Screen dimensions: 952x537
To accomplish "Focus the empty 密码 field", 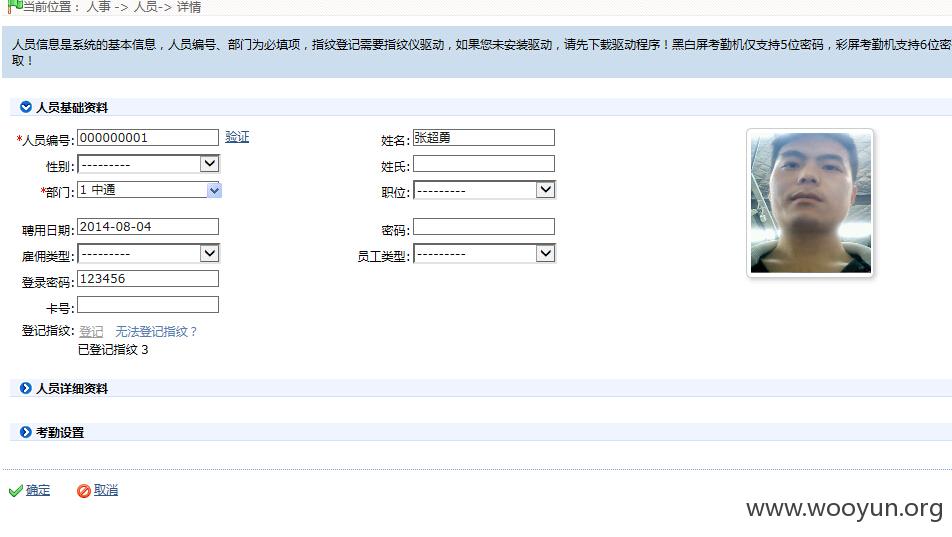I will pyautogui.click(x=484, y=227).
